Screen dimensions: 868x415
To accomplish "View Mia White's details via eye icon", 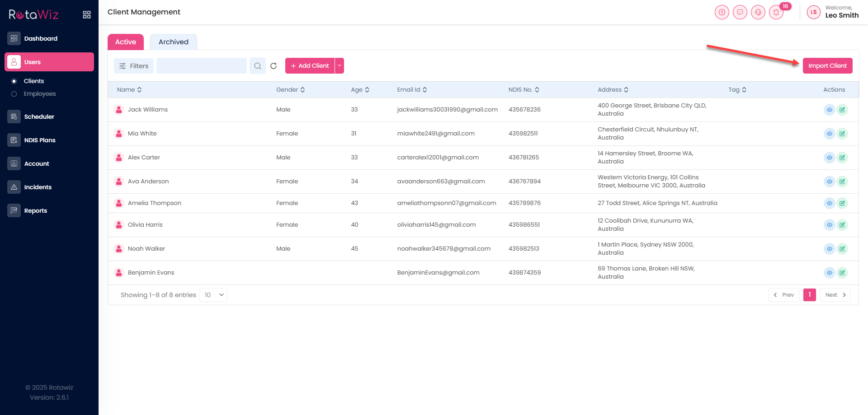I will coord(829,134).
